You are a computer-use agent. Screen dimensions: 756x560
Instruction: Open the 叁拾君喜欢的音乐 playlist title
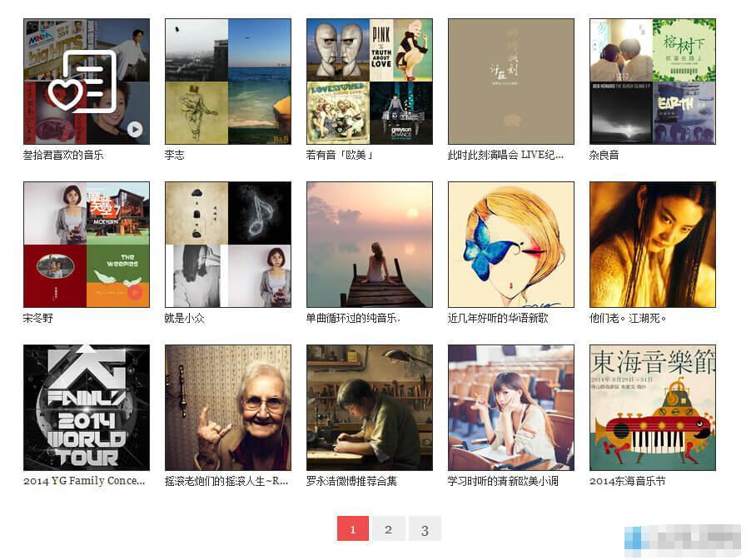[63, 155]
